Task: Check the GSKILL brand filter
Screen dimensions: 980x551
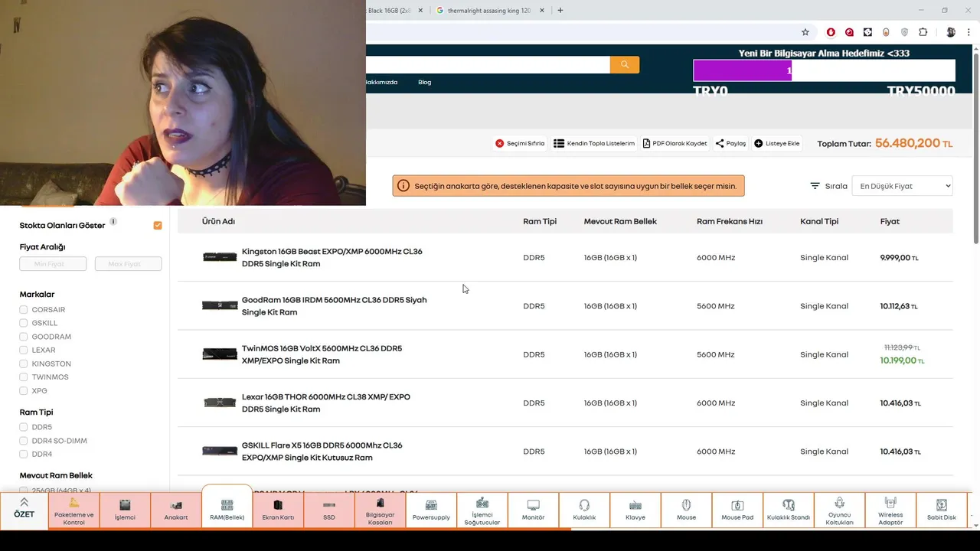Action: pyautogui.click(x=24, y=323)
